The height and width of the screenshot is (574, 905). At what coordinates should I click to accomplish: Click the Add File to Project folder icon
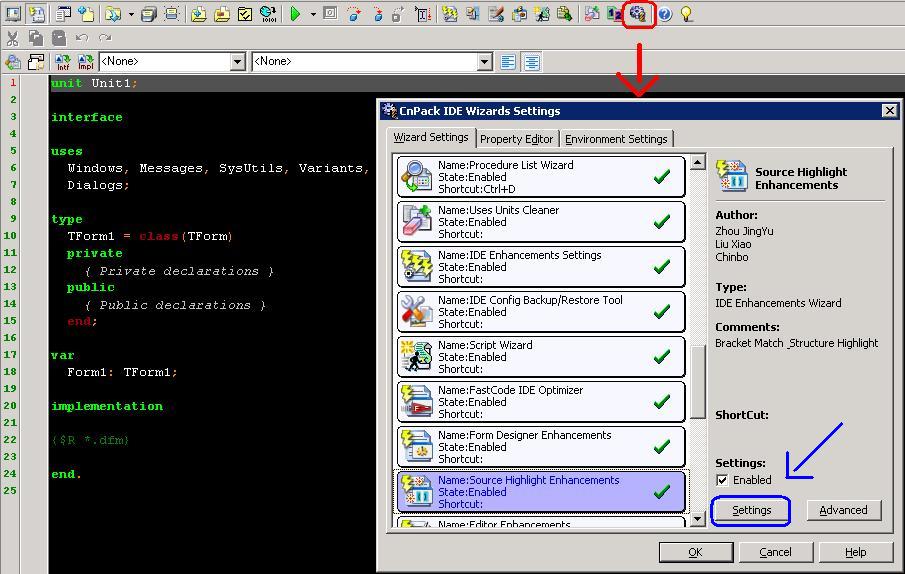(199, 14)
